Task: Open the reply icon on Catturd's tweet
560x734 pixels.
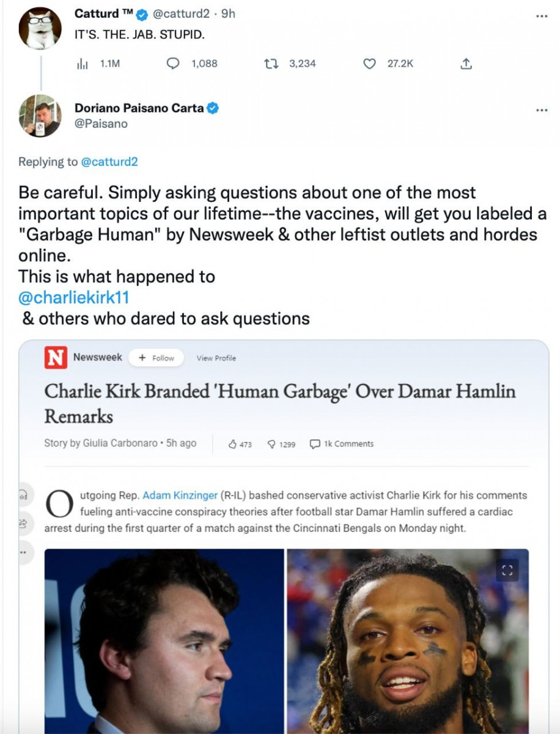Action: click(x=173, y=64)
